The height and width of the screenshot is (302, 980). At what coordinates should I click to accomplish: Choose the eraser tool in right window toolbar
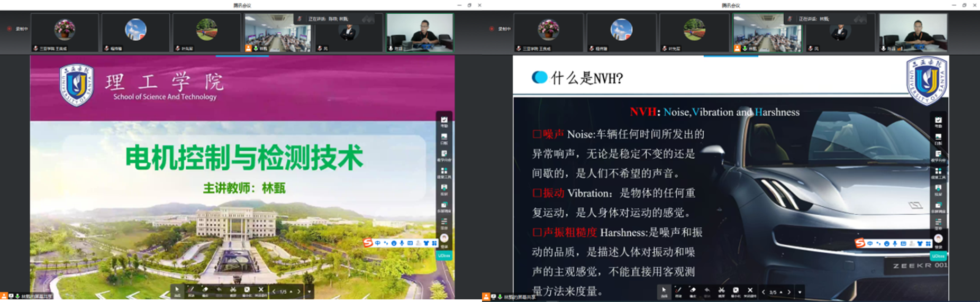point(693,291)
